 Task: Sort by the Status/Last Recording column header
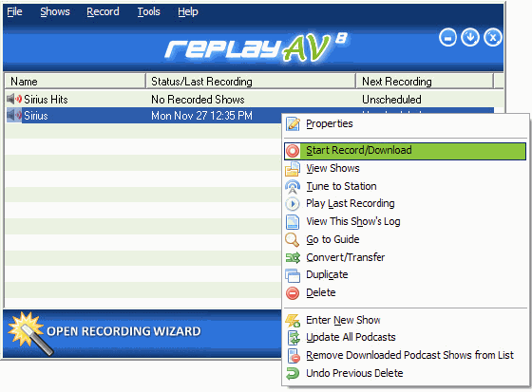[251, 82]
